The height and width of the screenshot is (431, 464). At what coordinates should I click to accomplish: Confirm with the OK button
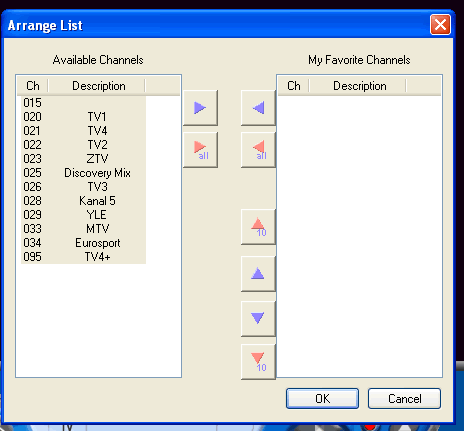322,398
